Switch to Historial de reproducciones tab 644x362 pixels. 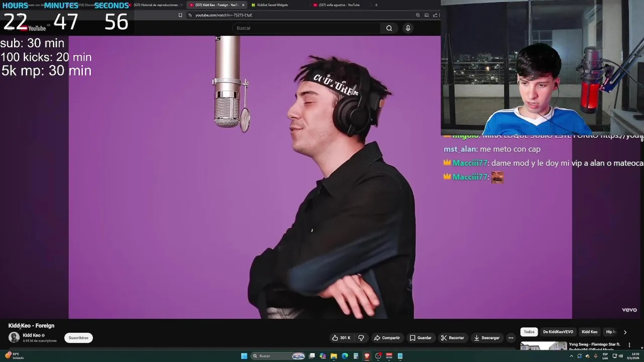pyautogui.click(x=156, y=5)
